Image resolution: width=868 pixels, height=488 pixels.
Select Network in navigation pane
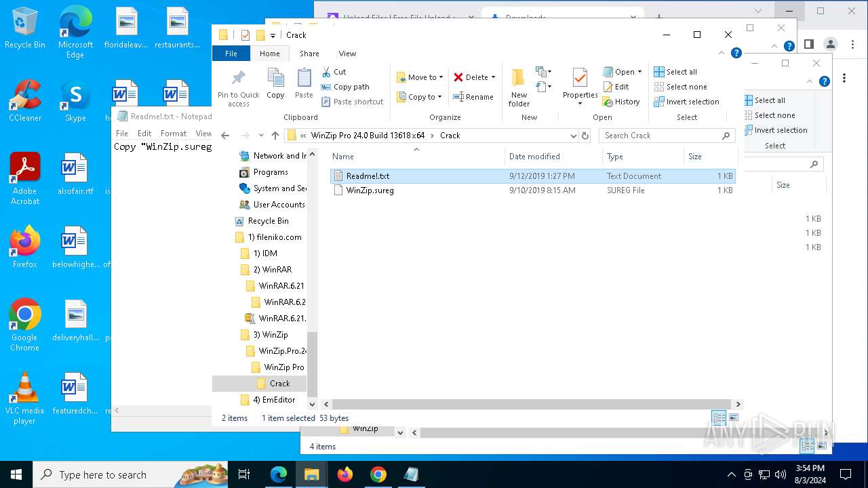click(x=272, y=156)
